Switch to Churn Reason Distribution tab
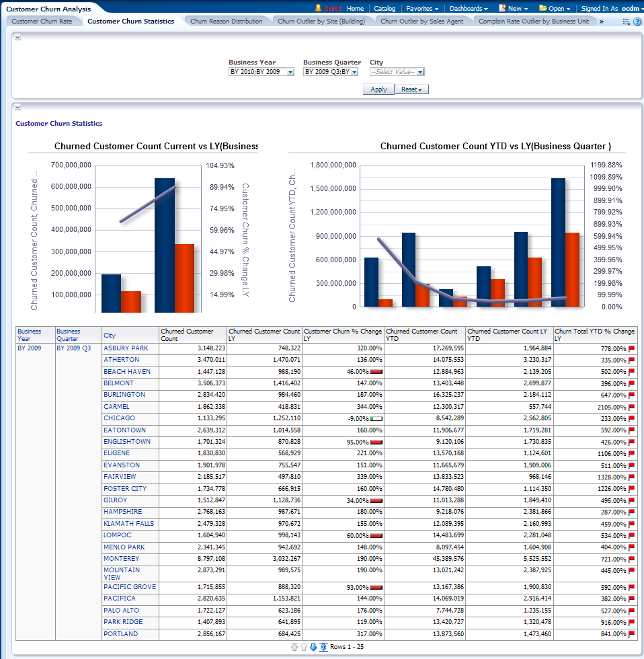This screenshot has width=644, height=659. coord(226,22)
